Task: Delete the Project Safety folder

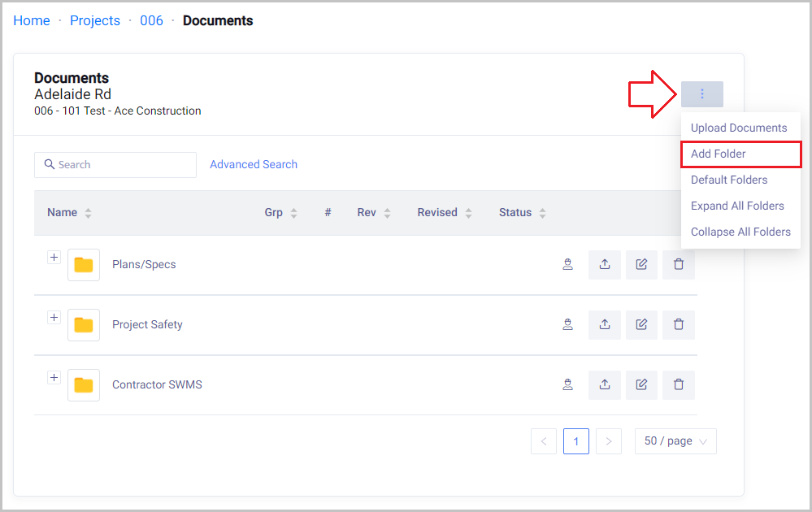Action: (x=679, y=325)
